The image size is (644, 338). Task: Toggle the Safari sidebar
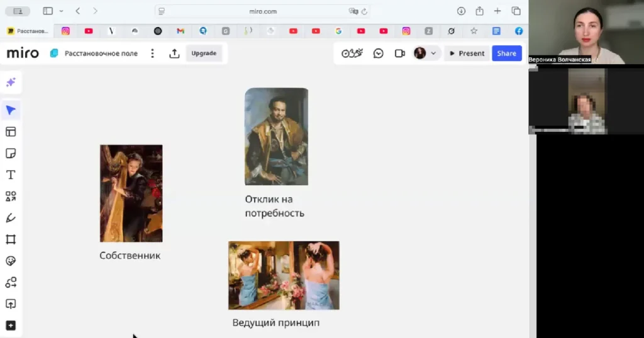pos(48,11)
